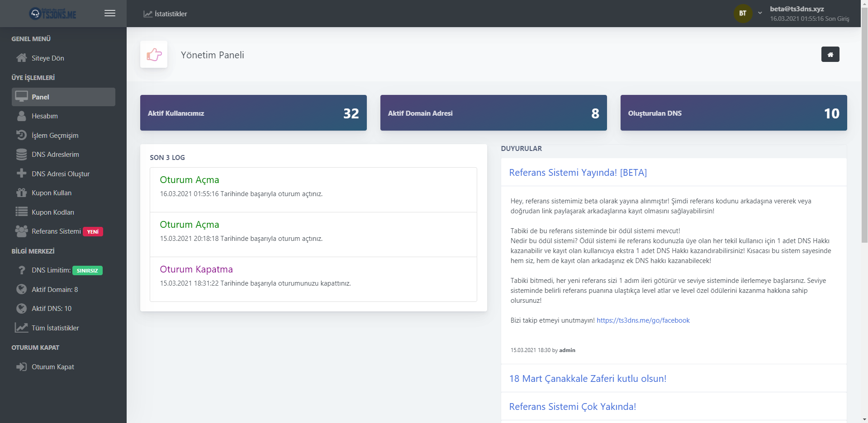Click the DNS Limitim label
This screenshot has width=868, height=423.
(x=51, y=270)
